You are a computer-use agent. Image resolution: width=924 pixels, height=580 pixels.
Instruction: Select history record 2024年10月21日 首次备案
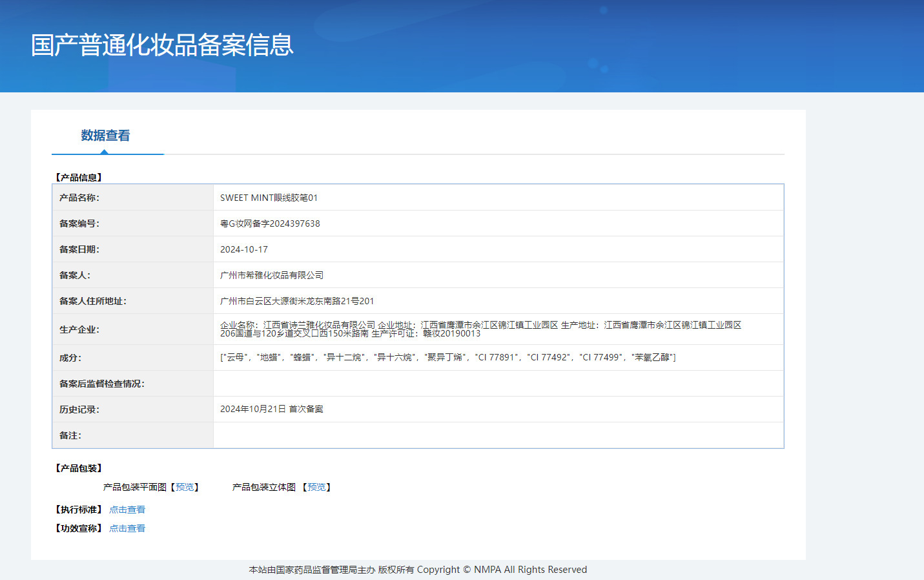[272, 409]
